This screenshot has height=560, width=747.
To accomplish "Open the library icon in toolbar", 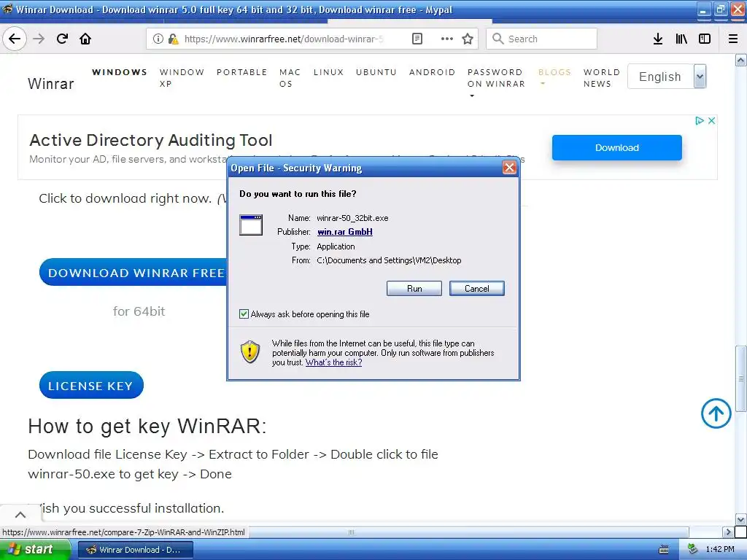I will pos(681,39).
